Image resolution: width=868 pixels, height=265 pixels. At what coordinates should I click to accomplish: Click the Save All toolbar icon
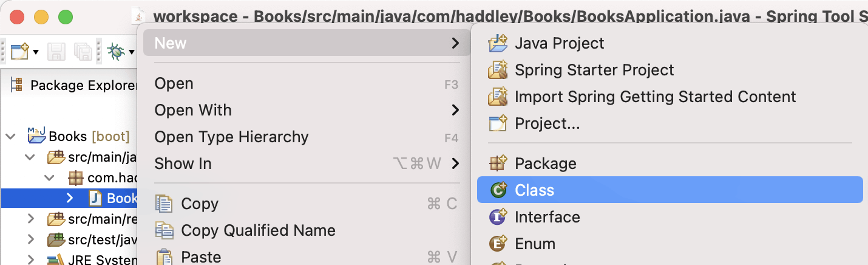point(82,52)
